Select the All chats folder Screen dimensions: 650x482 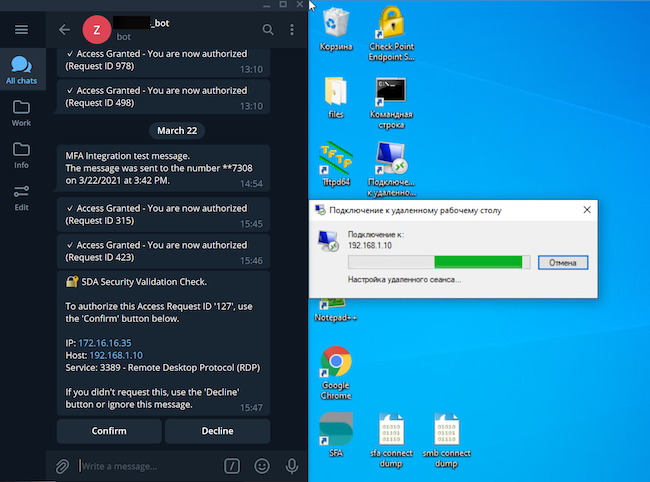(x=21, y=70)
